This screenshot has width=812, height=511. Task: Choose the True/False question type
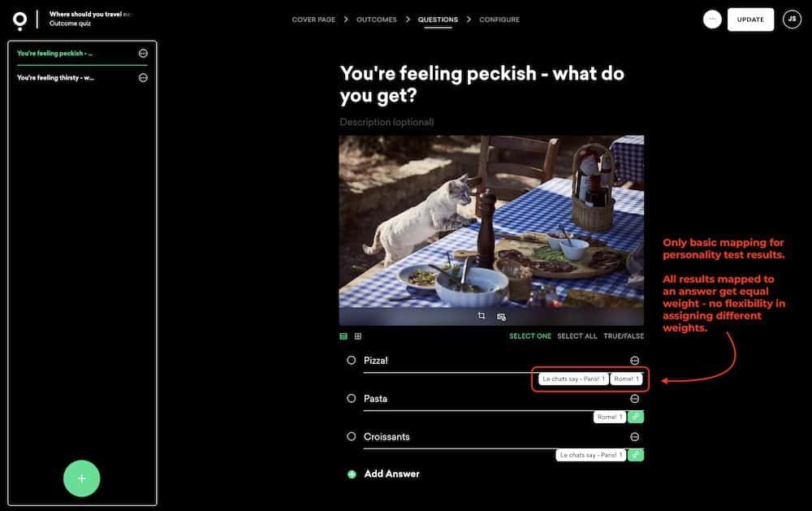(x=624, y=336)
